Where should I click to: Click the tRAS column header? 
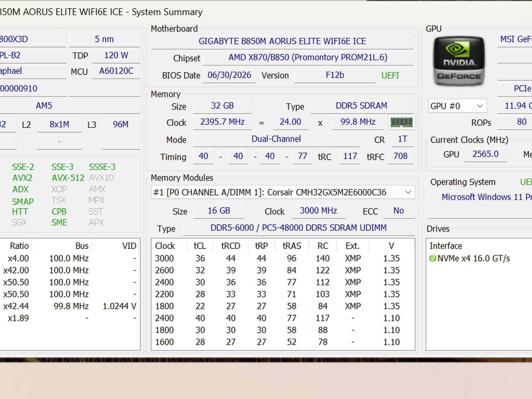click(292, 246)
